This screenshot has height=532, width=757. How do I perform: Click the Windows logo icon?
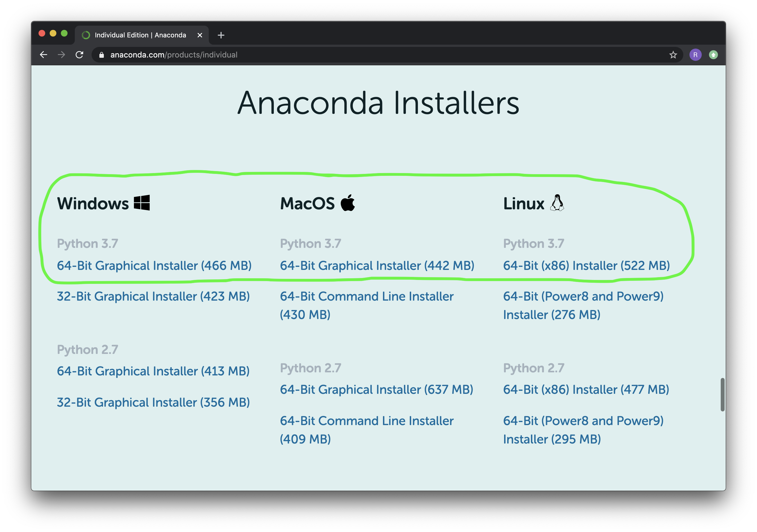tap(142, 202)
